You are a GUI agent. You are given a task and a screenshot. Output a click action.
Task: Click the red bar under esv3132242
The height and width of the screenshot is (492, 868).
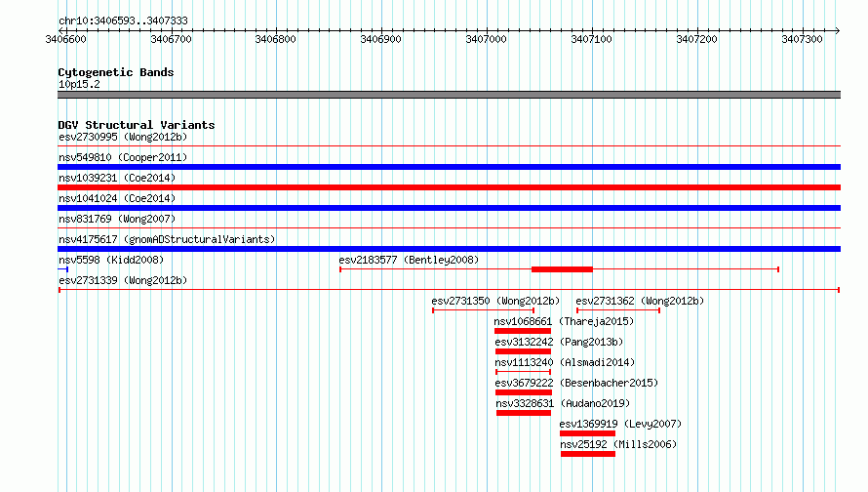tap(523, 351)
